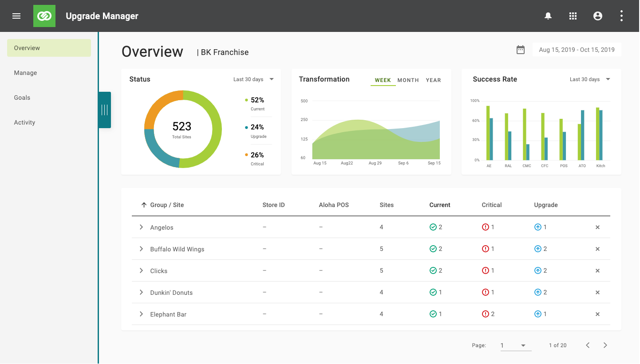Click the Aloha POS column header
The width and height of the screenshot is (640, 364).
(x=334, y=205)
